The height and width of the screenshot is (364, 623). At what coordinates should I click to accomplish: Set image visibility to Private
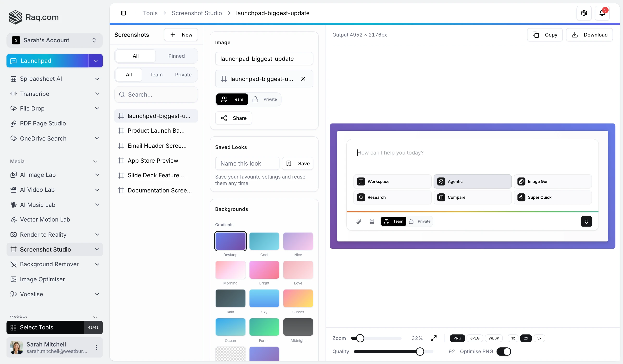point(265,99)
